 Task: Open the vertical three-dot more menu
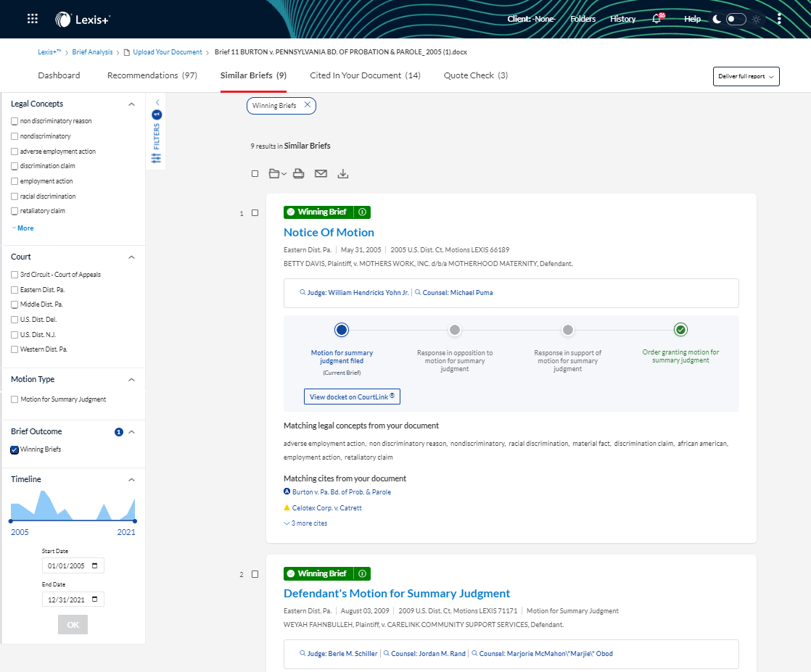coord(779,19)
